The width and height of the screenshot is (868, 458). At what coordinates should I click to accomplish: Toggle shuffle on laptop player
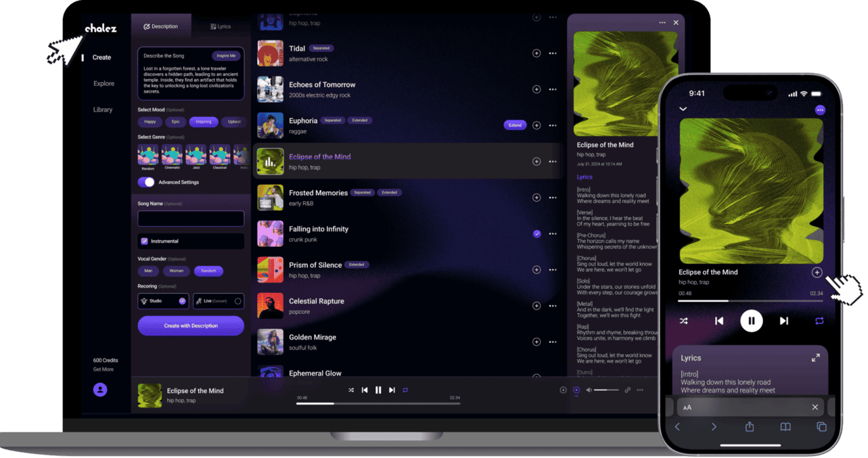(x=351, y=390)
